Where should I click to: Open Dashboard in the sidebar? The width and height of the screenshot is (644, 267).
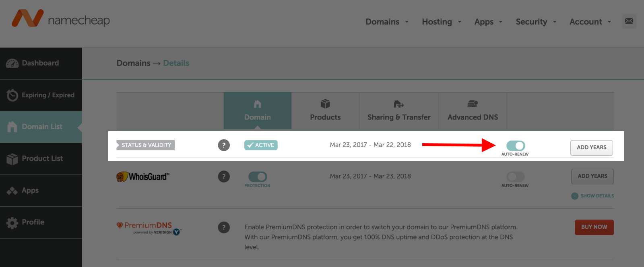pos(41,63)
